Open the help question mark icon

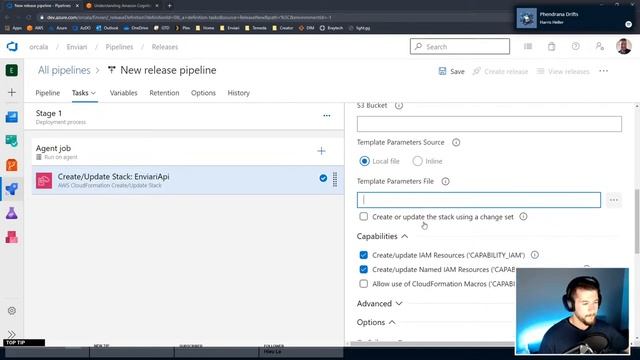pyautogui.click(x=576, y=47)
